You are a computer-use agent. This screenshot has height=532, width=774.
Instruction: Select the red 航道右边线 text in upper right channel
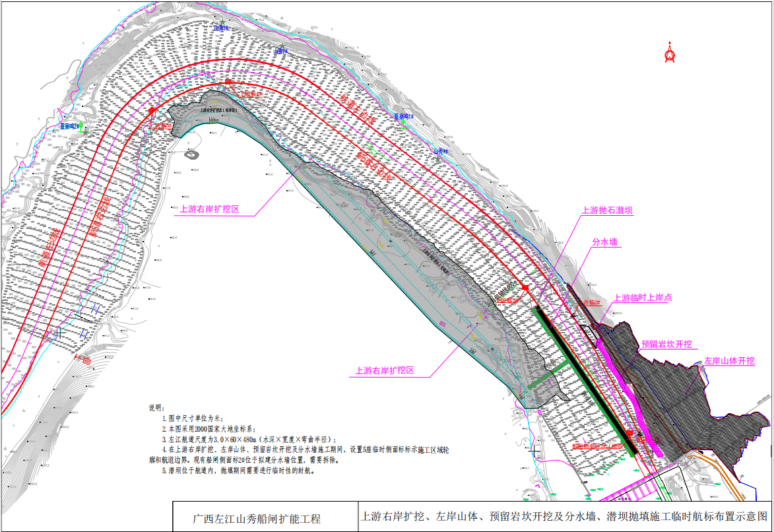point(374,168)
